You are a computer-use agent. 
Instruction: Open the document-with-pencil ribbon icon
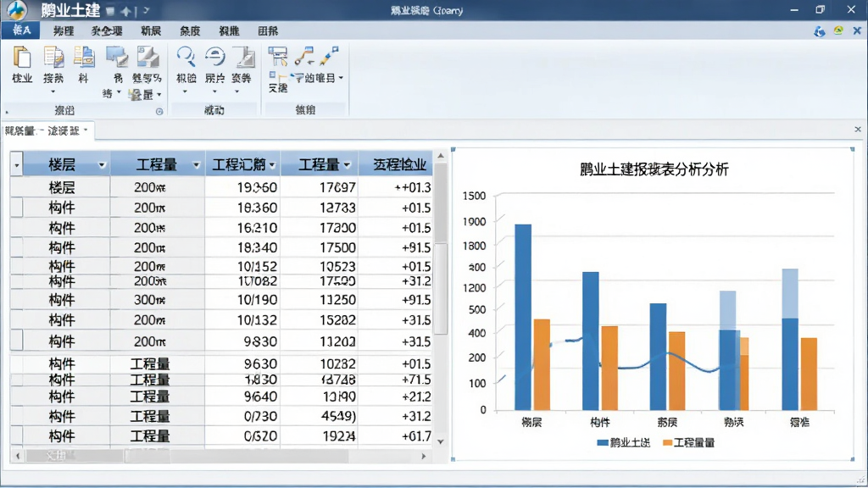53,58
